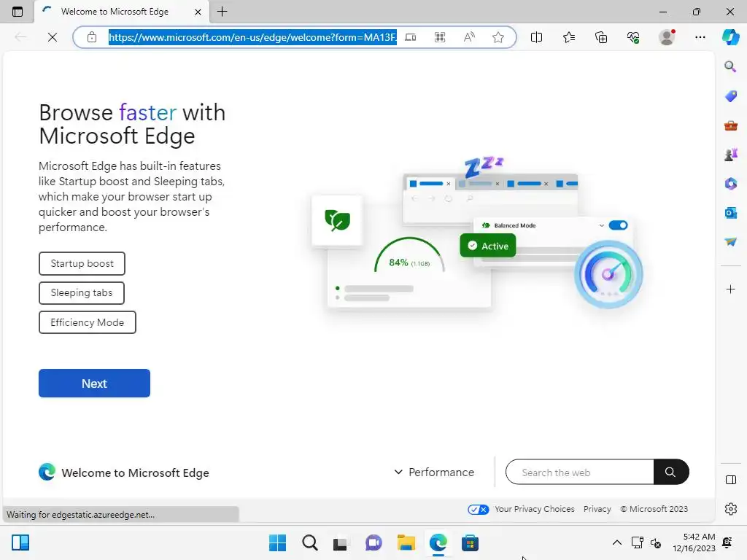Close the Welcome to Microsoft Edge tab
747x560 pixels.
click(198, 12)
